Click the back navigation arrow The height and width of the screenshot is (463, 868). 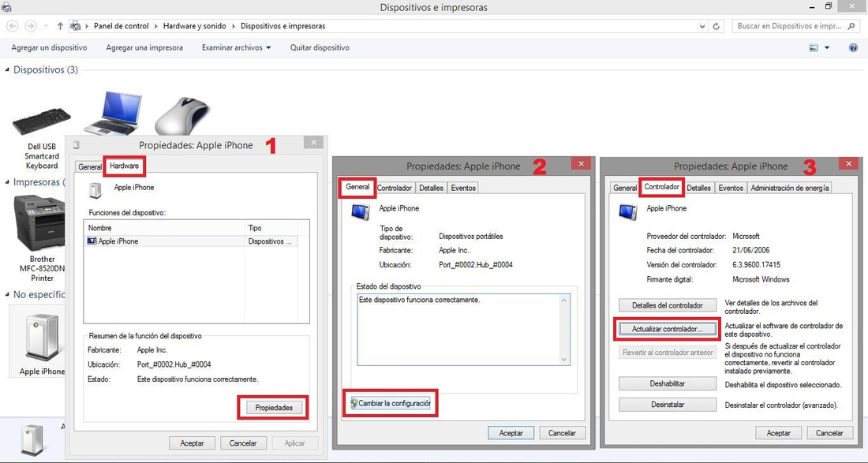point(13,26)
